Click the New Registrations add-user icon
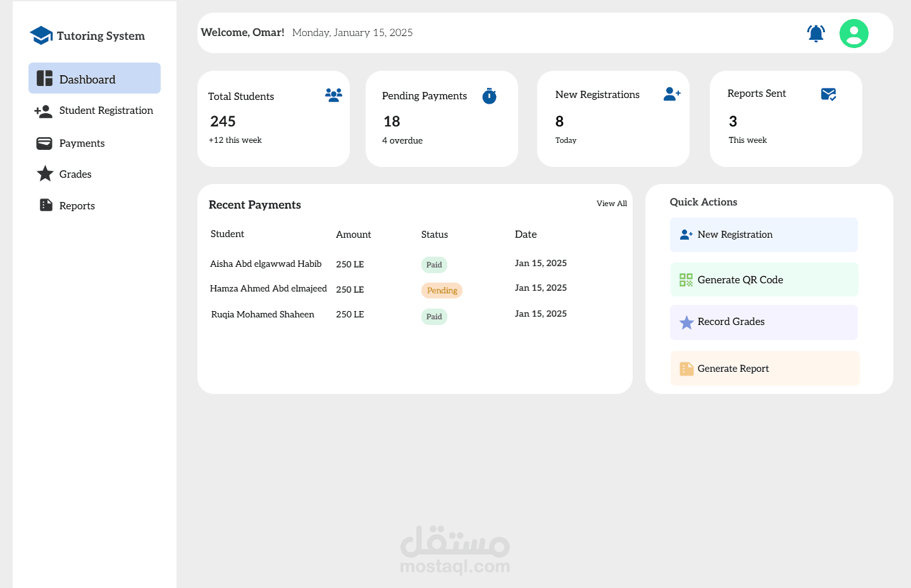The image size is (911, 588). pos(672,94)
